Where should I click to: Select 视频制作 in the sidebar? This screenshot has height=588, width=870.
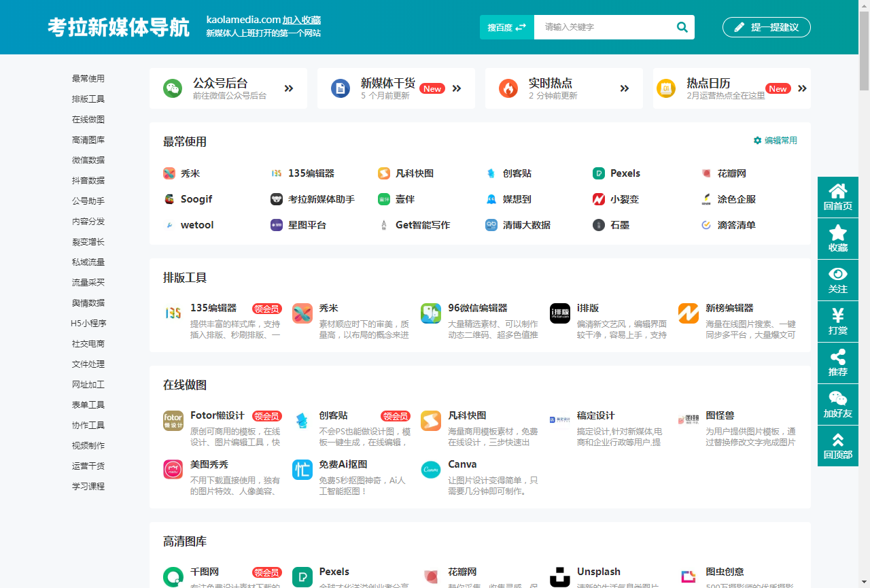(88, 446)
